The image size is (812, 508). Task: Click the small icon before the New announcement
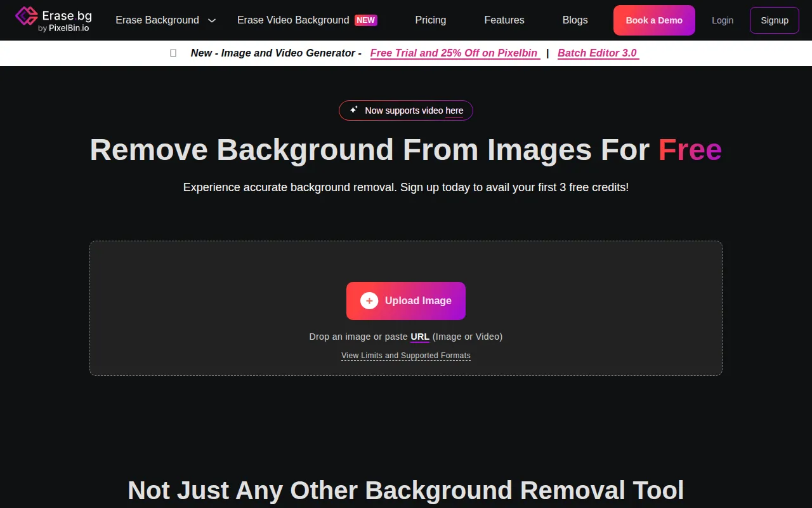173,53
